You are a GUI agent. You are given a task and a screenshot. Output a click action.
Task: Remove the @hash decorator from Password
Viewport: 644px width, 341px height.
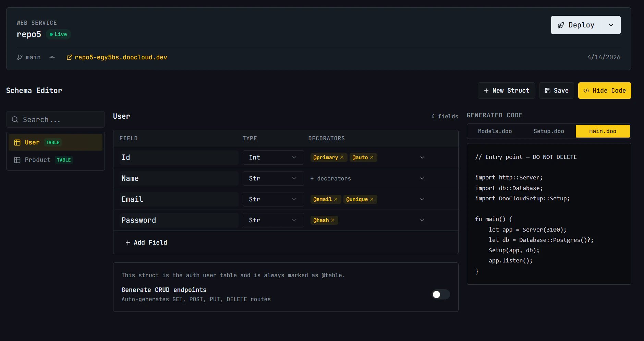332,220
